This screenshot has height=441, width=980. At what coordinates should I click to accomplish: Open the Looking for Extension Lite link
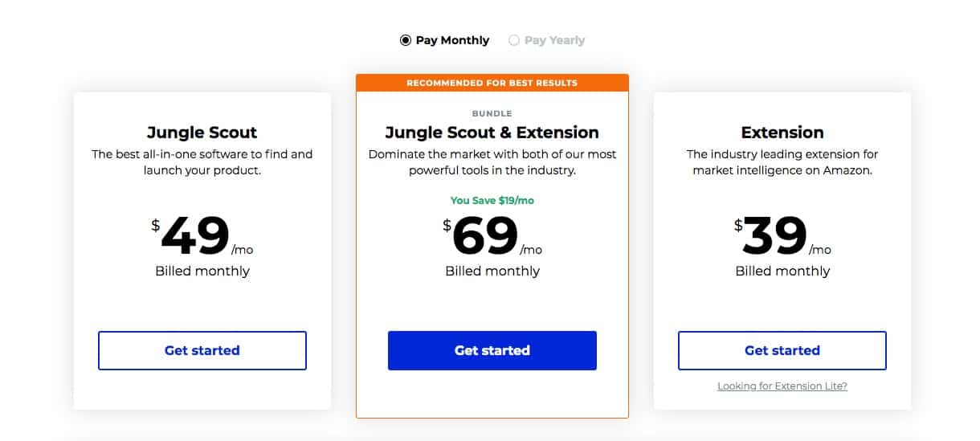point(782,386)
